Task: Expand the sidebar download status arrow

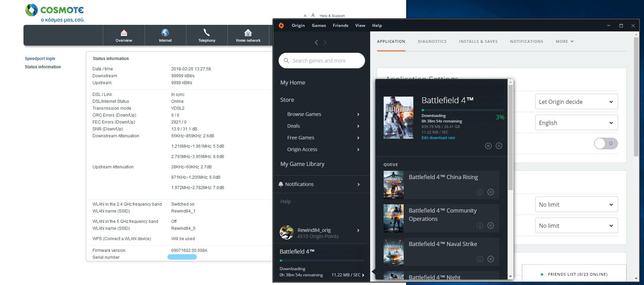Action: click(x=363, y=275)
